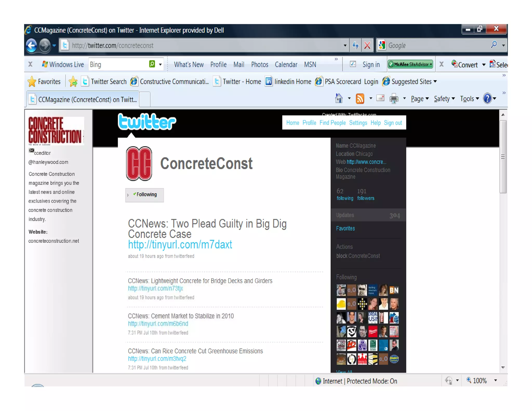This screenshot has height=411, width=532.
Task: Click block ConcreteConst action
Action: [x=358, y=256]
